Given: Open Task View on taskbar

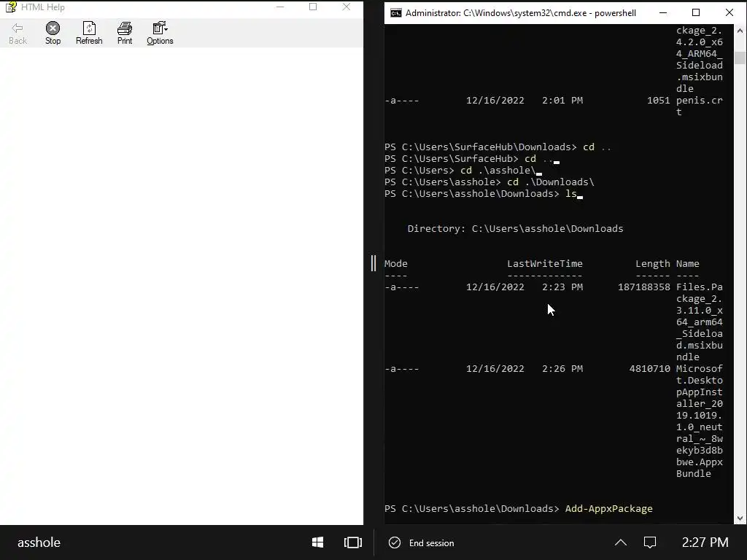Looking at the screenshot, I should pyautogui.click(x=353, y=542).
